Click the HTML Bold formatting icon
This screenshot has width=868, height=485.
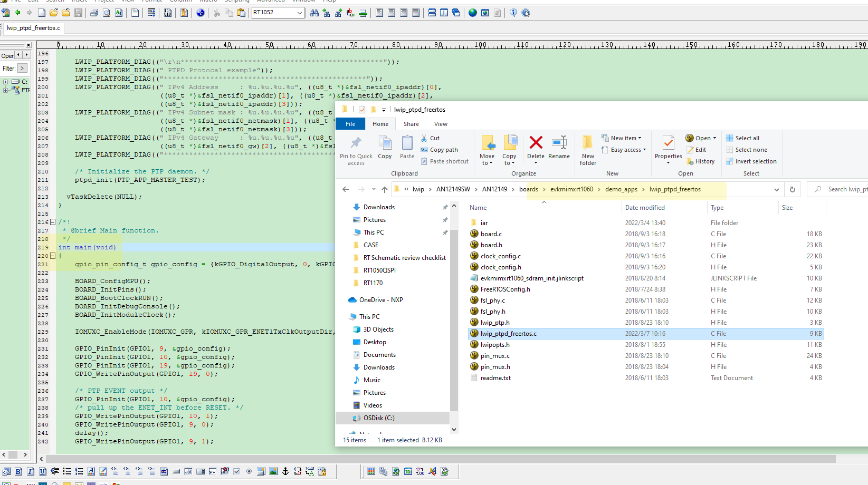point(18,471)
